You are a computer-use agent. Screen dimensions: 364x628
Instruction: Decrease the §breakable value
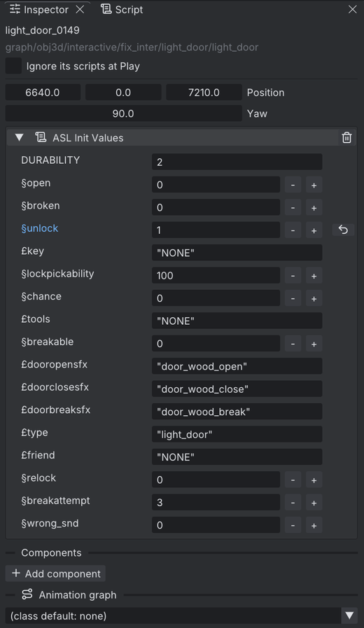point(293,344)
